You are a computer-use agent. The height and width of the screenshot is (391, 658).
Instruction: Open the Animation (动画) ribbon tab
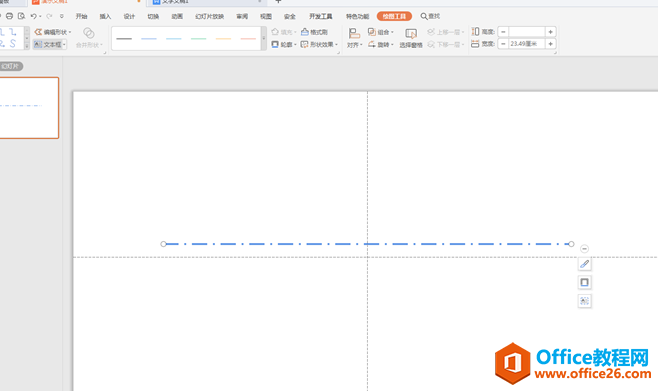[x=177, y=16]
